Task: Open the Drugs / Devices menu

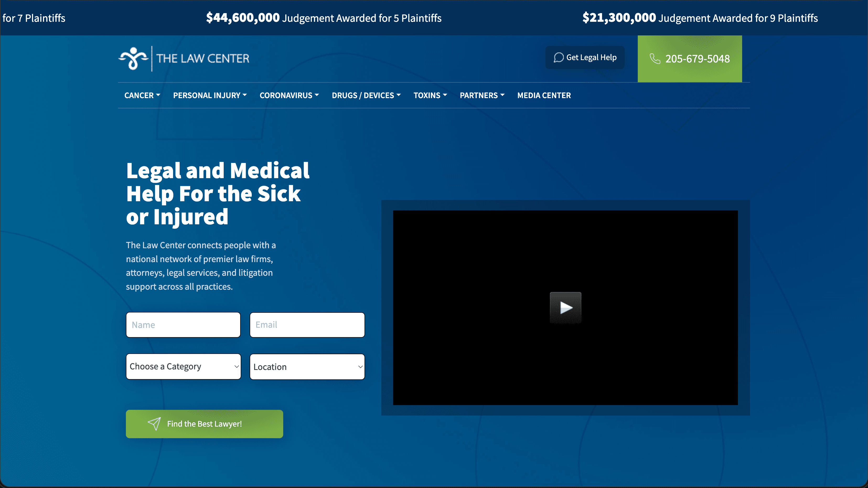Action: (366, 96)
